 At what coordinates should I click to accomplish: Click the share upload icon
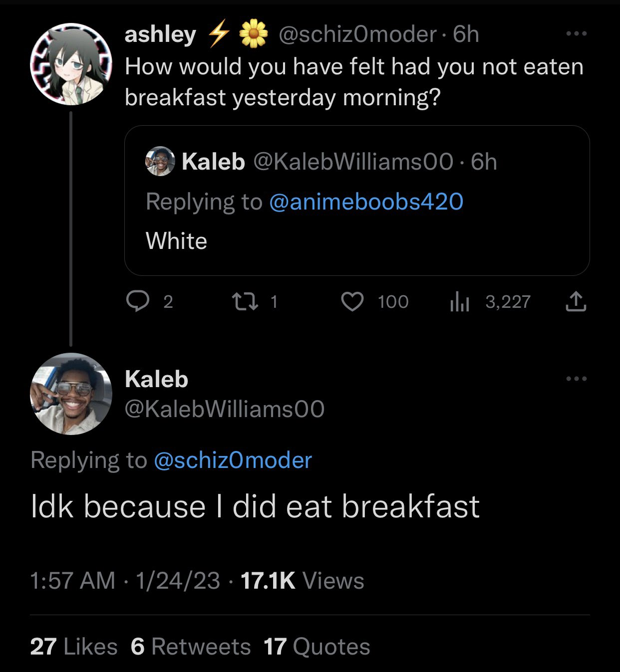tap(576, 301)
